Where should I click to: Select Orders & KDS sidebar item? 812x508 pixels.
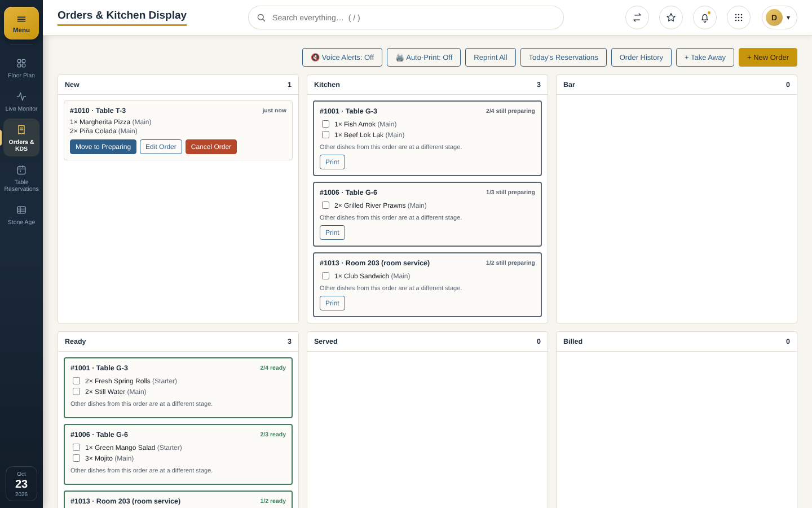coord(21,137)
